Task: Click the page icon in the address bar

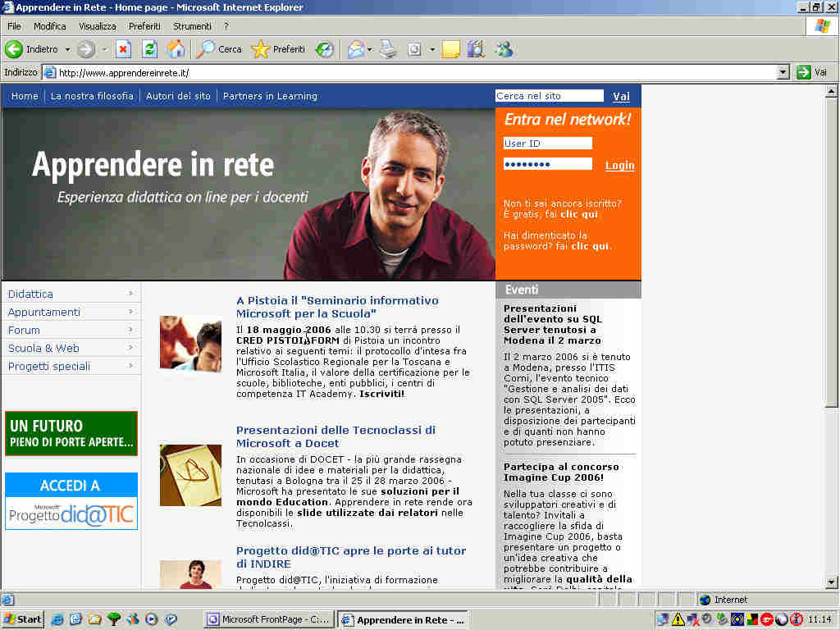Action: coord(49,72)
